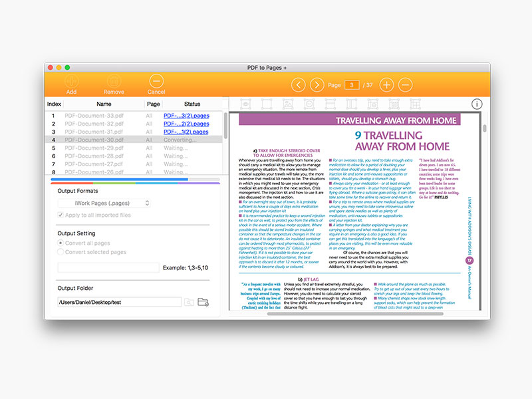Click the Status column header

(x=192, y=104)
